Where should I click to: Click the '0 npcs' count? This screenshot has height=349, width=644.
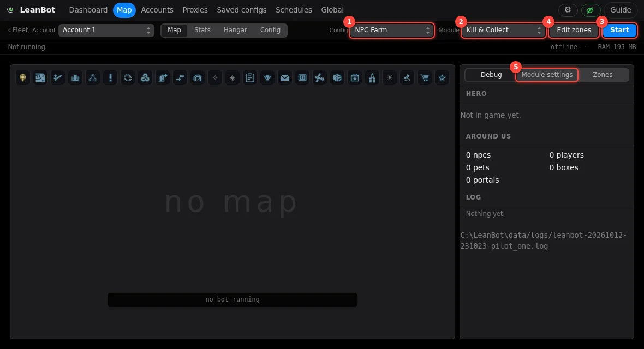[478, 155]
